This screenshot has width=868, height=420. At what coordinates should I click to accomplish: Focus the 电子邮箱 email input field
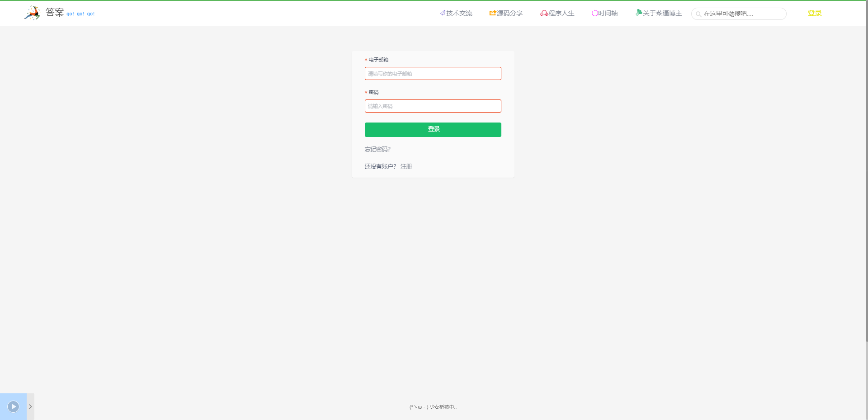point(433,73)
